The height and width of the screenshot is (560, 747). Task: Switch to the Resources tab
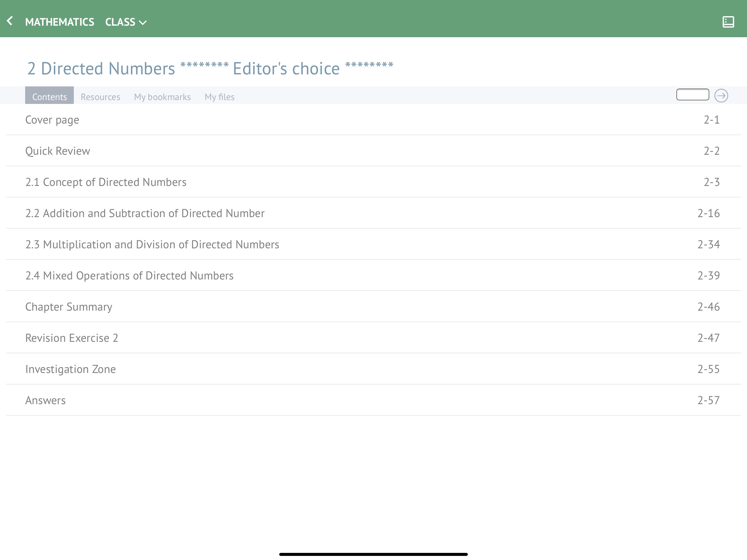click(x=100, y=97)
